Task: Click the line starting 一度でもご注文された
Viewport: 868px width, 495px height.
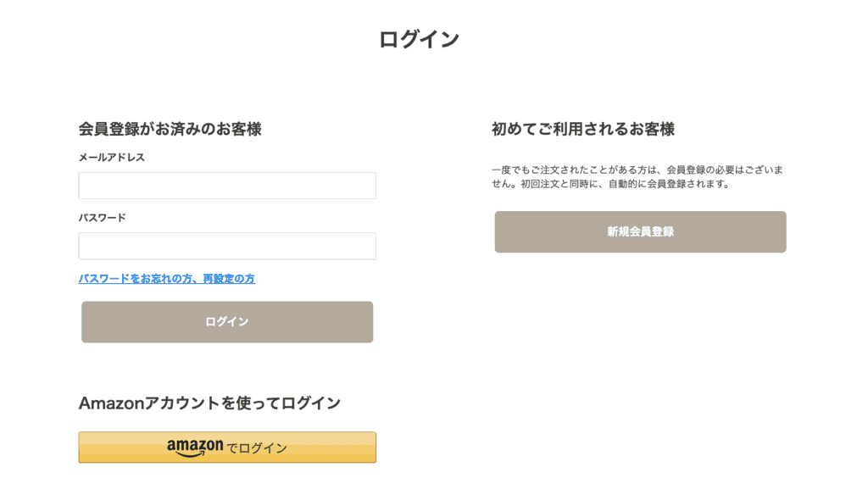Action: click(x=637, y=170)
